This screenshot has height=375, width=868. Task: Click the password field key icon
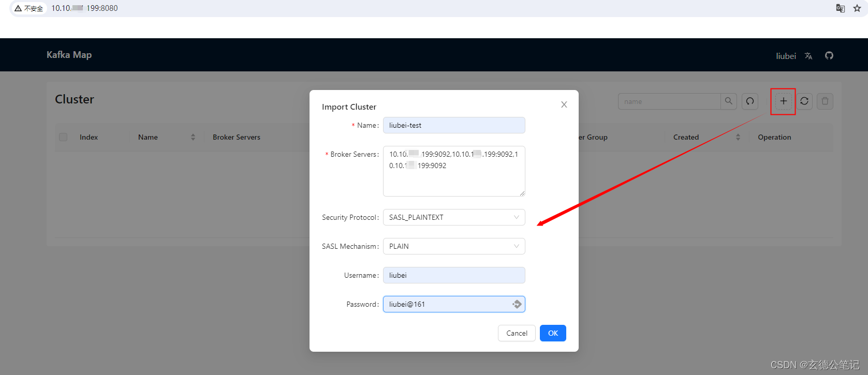pyautogui.click(x=517, y=304)
